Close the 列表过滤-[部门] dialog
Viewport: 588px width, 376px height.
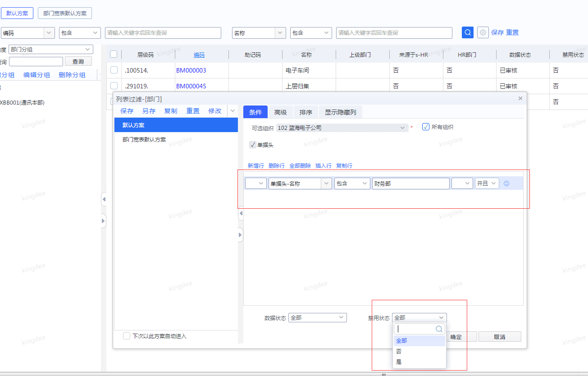coord(520,98)
